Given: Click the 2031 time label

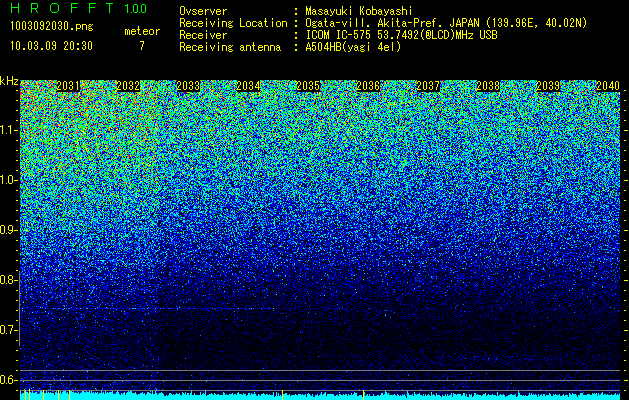Looking at the screenshot, I should click(x=68, y=86).
